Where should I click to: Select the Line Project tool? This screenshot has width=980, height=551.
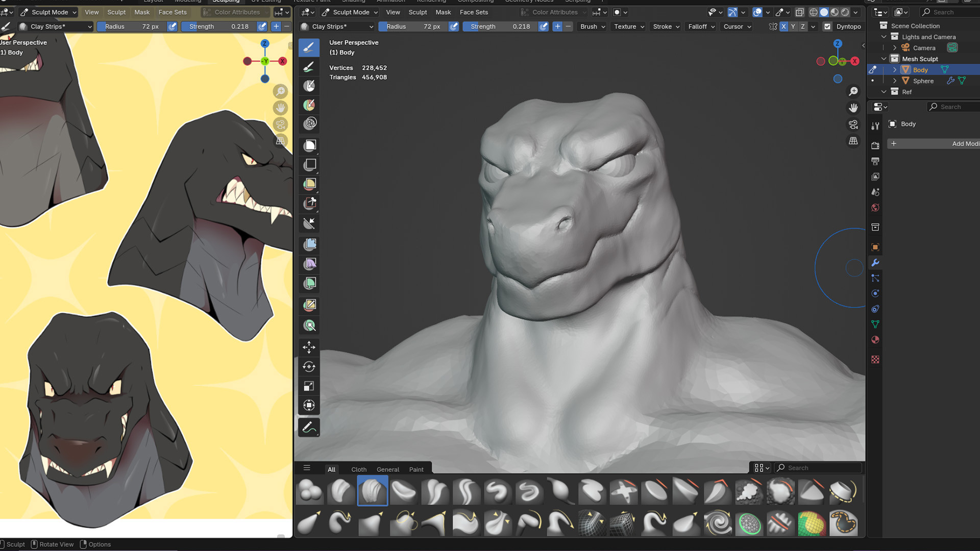click(309, 223)
